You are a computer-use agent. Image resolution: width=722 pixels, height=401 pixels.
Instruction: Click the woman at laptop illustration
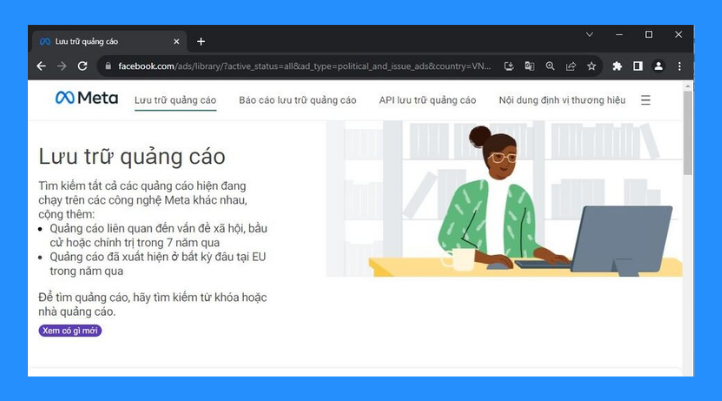[504, 199]
